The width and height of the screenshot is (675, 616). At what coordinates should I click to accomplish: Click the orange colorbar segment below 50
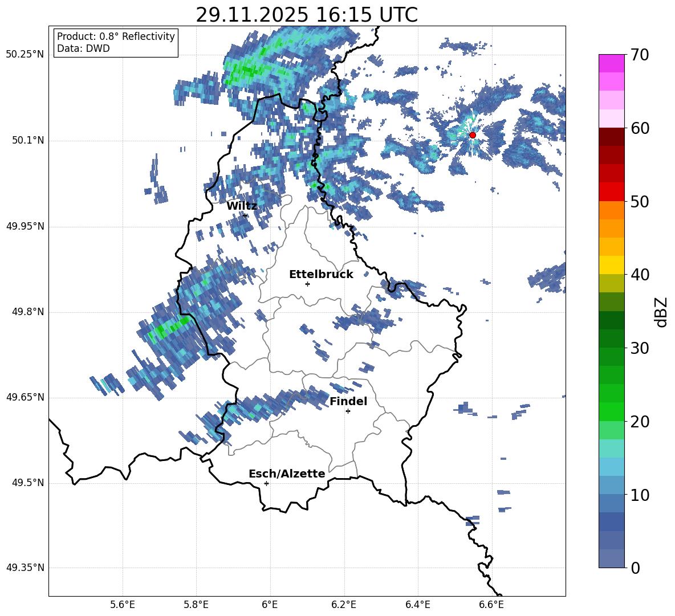coord(612,210)
